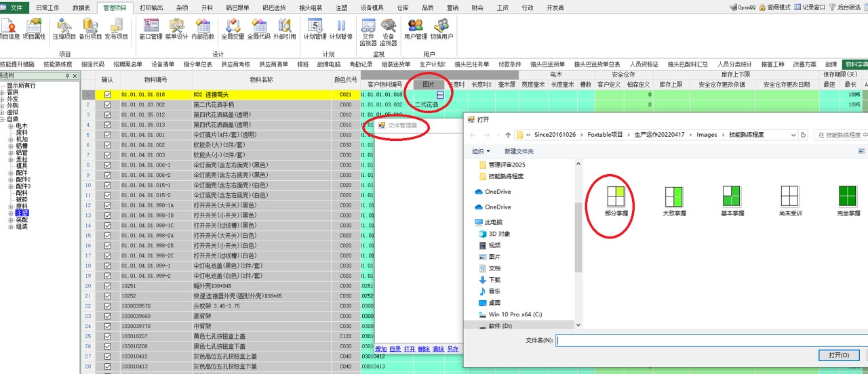
Task: Open 用户管理 in the ribbon
Action: click(x=416, y=28)
